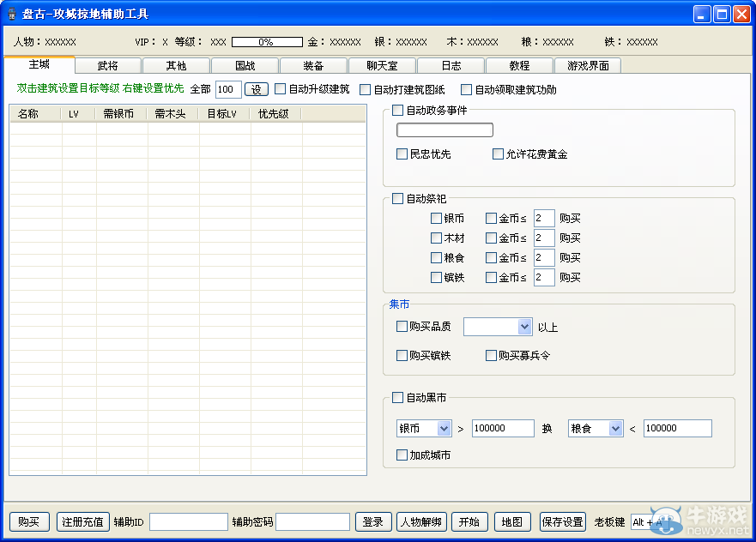756x542 pixels.
Task: Click the 设 button
Action: 256,89
